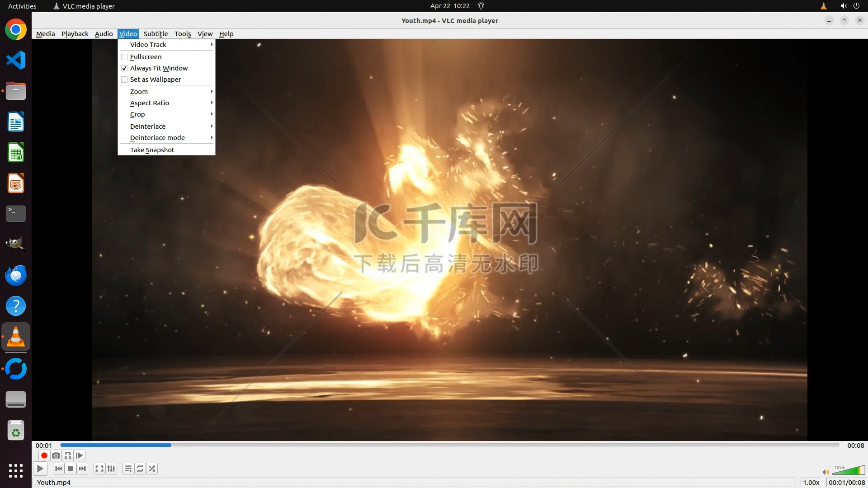Check the Fullscreen checkbox in Video menu

point(124,57)
